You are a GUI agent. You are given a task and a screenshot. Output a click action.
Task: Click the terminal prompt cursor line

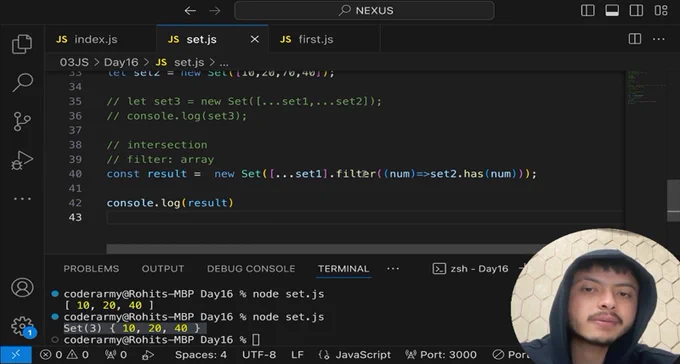(162, 340)
